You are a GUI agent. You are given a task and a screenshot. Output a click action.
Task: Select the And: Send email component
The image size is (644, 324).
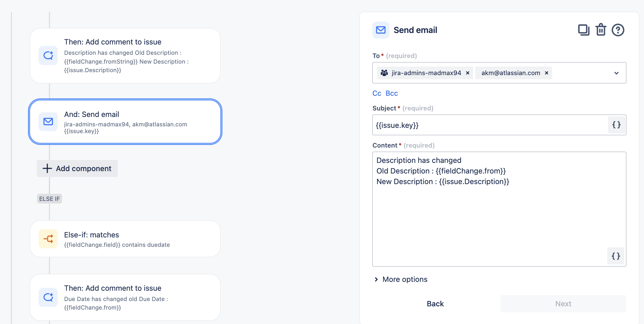click(125, 122)
